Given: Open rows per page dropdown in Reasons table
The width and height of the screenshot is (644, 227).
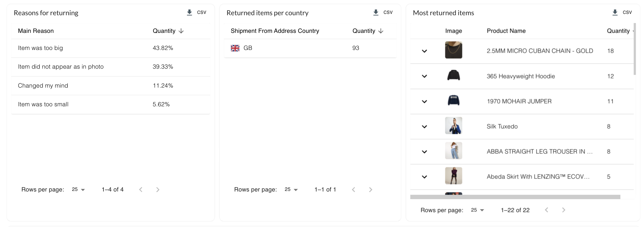Looking at the screenshot, I should (x=78, y=190).
